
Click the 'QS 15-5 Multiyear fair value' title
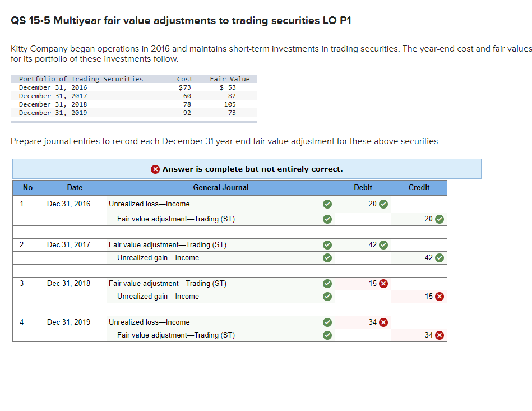(x=181, y=21)
